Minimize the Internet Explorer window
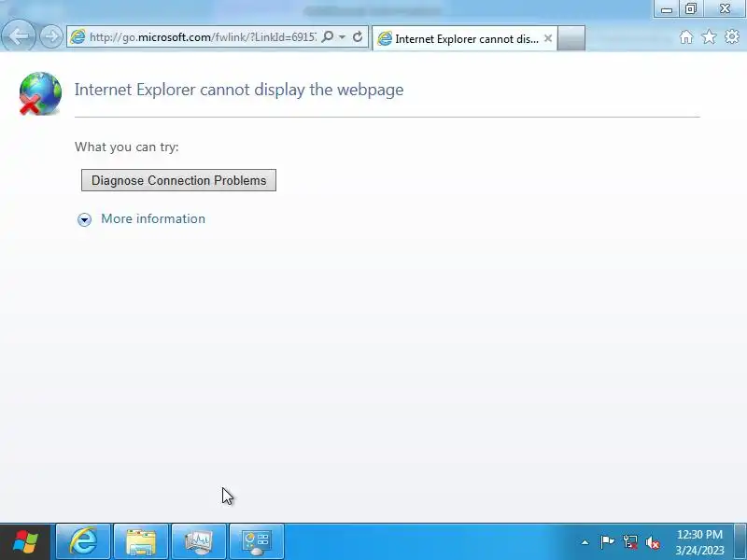This screenshot has height=560, width=747. tap(667, 9)
